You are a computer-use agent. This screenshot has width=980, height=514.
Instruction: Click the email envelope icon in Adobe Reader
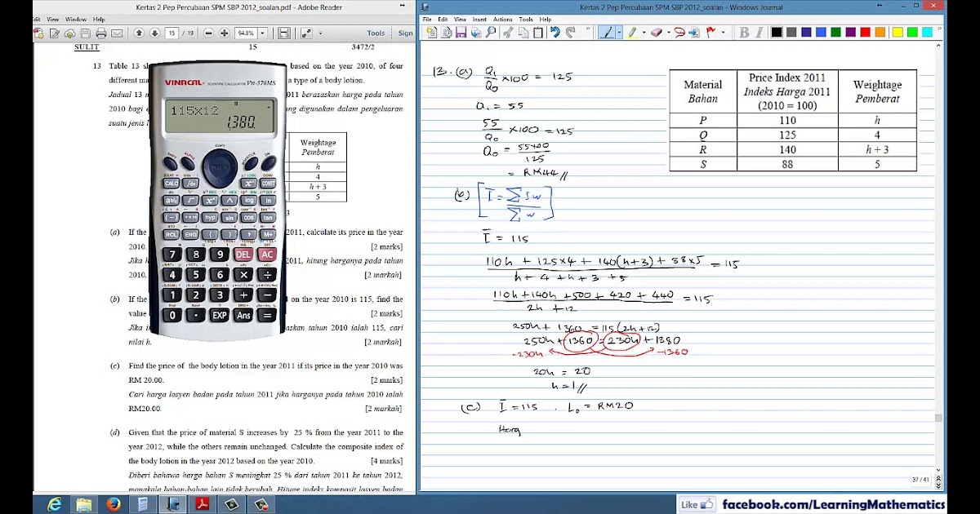click(x=117, y=33)
